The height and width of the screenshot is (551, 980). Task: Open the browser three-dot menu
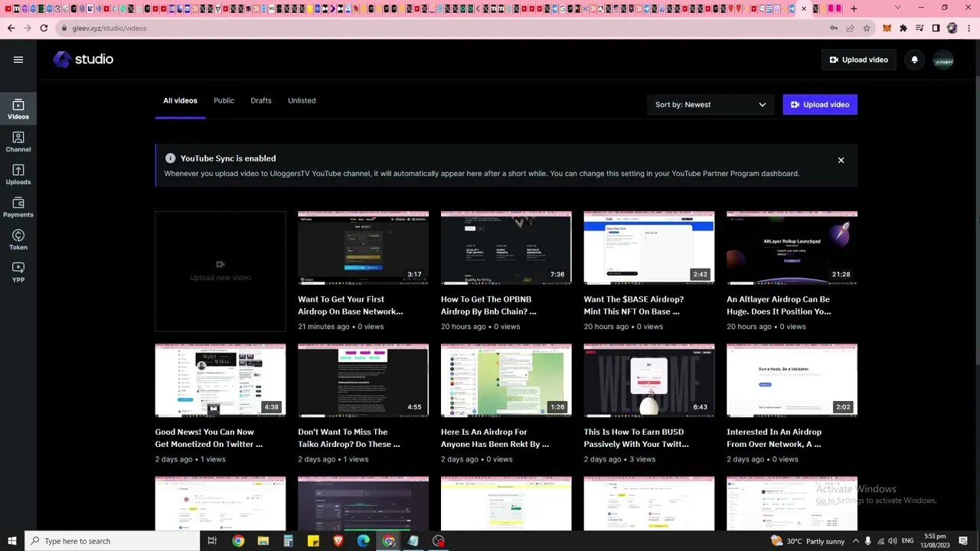click(969, 28)
